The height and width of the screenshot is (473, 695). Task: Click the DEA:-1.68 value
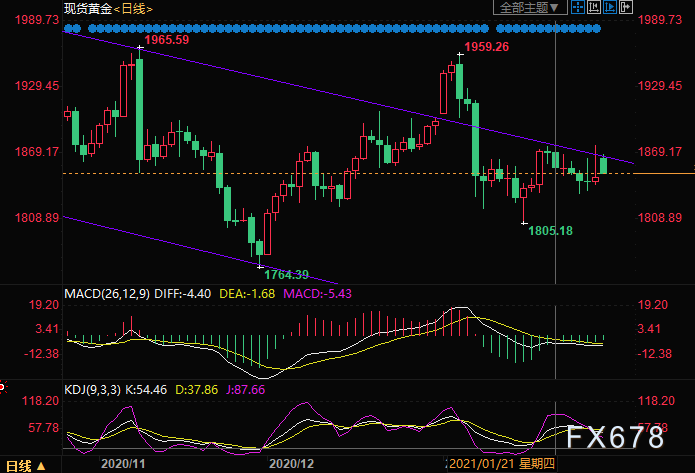247,294
